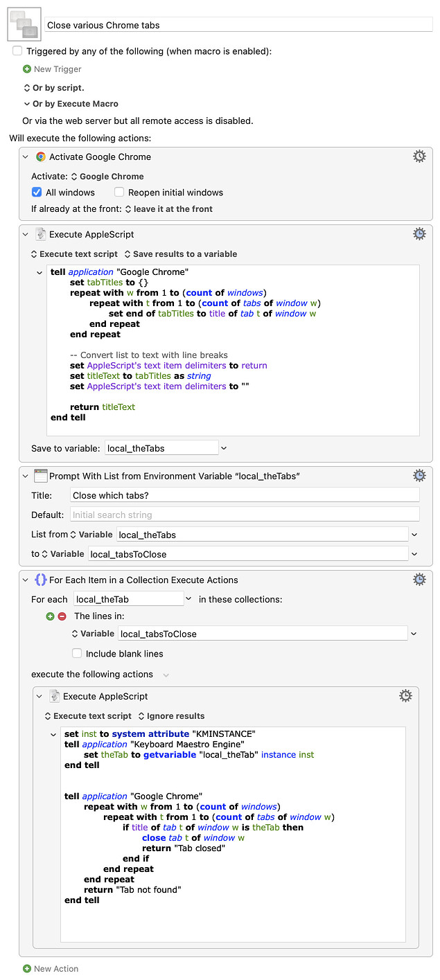Collapse the first AppleScript text editor
440x980 pixels.
39,272
